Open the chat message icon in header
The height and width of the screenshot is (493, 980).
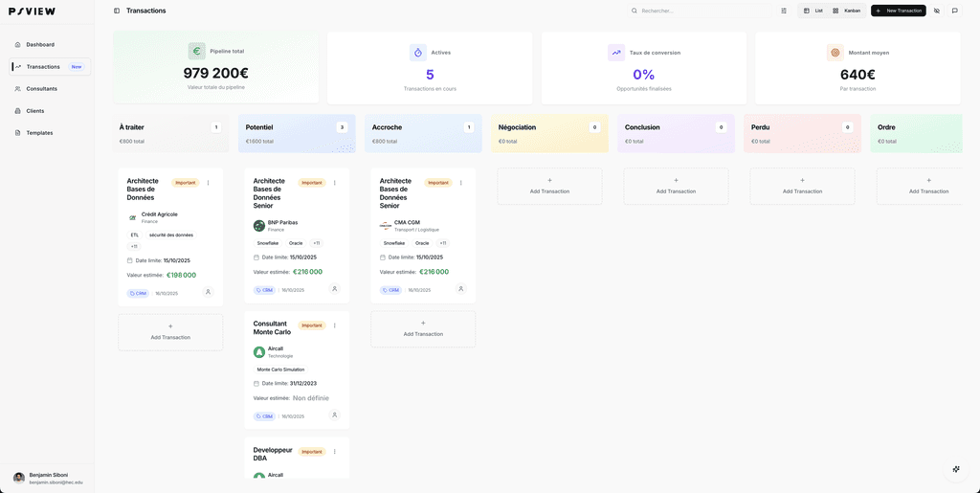coord(954,11)
